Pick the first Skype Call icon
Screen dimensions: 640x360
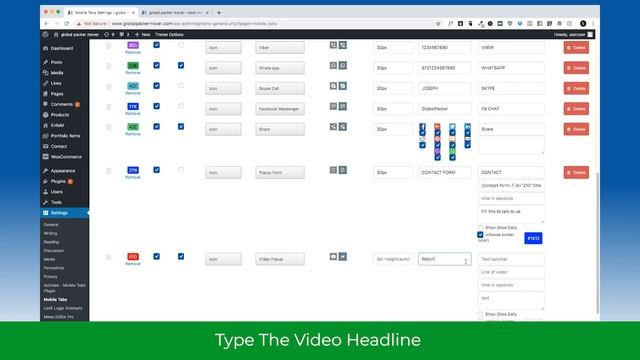pyautogui.click(x=333, y=86)
